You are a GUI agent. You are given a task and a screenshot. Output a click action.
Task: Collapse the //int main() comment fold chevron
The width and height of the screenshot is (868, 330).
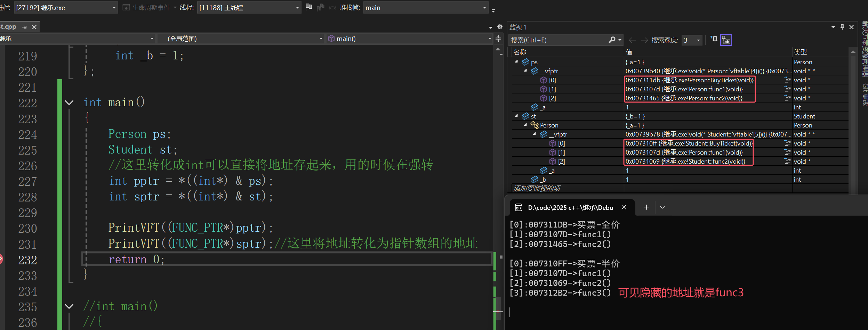point(69,306)
